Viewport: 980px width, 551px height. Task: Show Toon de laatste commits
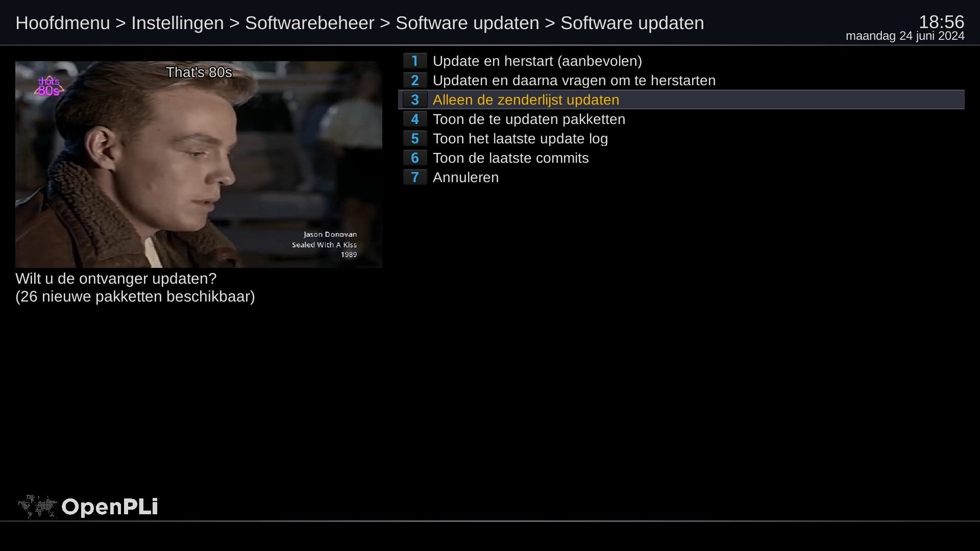(681, 158)
